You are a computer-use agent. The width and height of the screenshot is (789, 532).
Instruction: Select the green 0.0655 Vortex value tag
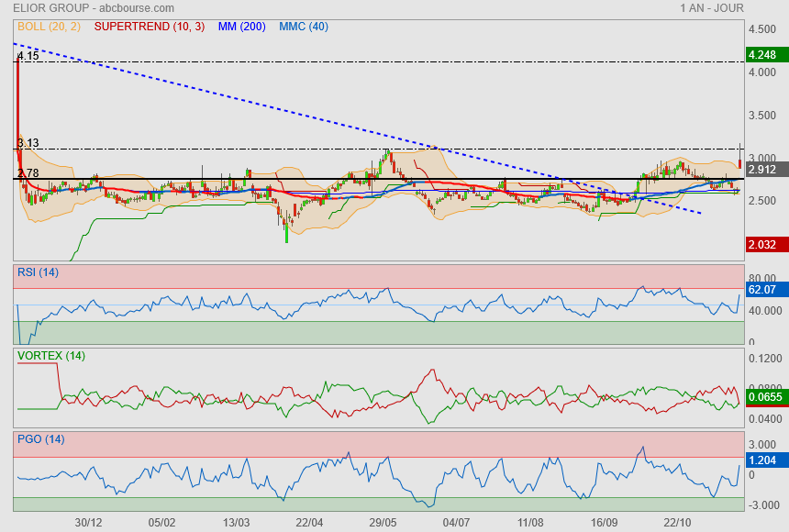pyautogui.click(x=765, y=397)
